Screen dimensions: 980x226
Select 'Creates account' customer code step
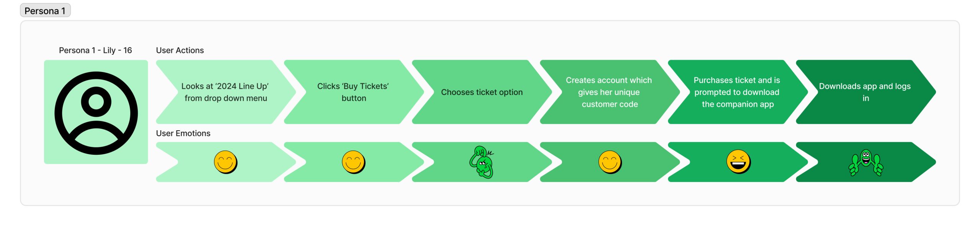[609, 92]
